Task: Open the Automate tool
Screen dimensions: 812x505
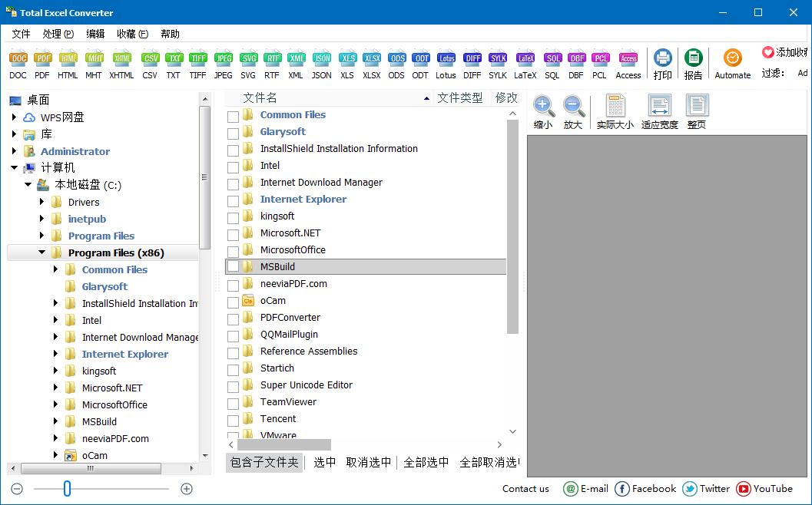Action: tap(732, 58)
